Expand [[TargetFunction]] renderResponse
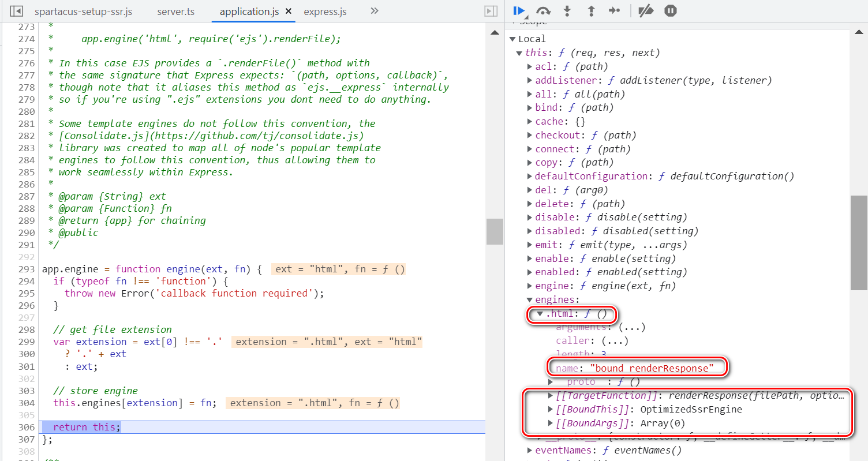 point(551,395)
